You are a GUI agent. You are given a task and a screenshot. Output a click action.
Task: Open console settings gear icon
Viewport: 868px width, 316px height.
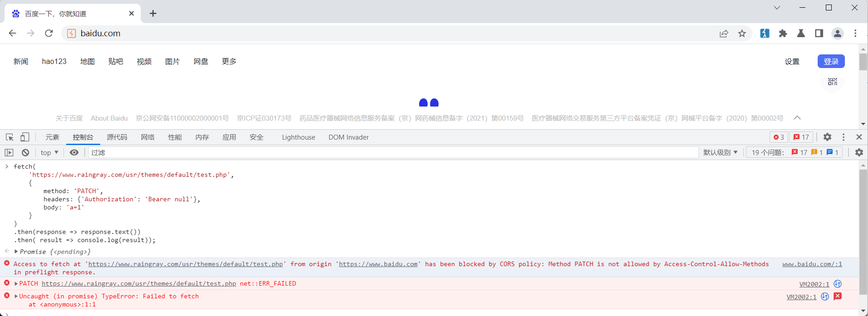(x=859, y=153)
